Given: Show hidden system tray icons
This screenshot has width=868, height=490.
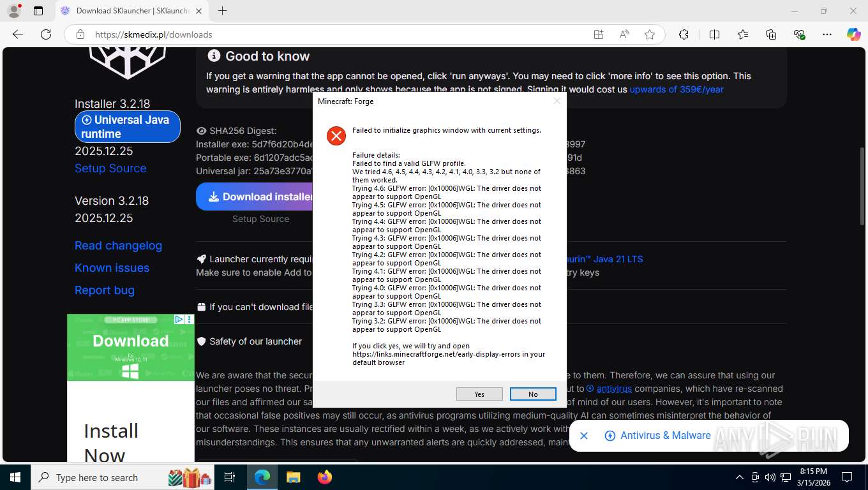Looking at the screenshot, I should [740, 477].
